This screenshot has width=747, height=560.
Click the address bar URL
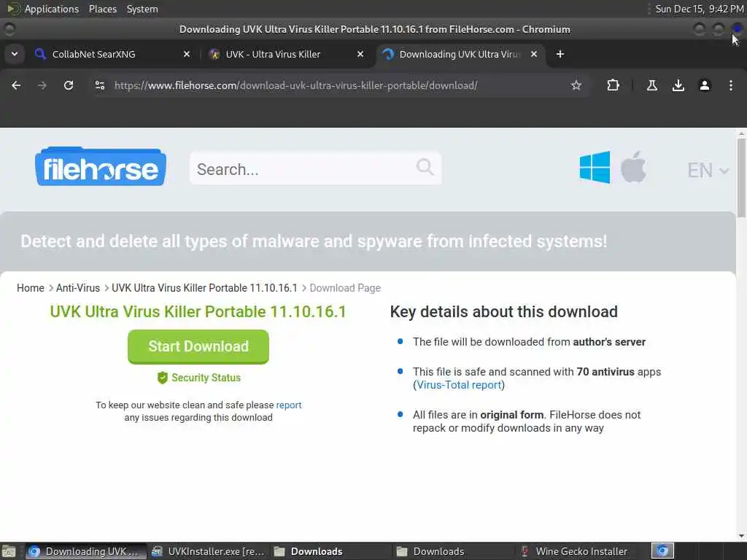coord(296,85)
